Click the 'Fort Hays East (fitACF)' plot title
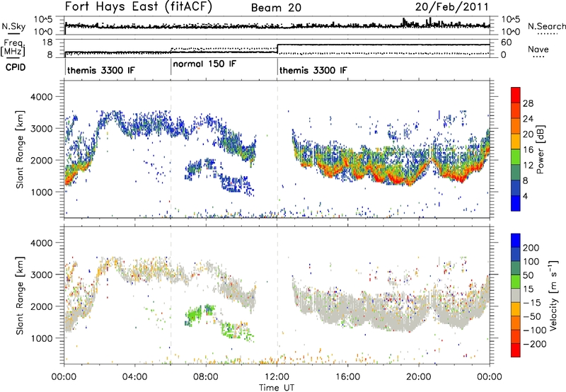Image resolution: width=566 pixels, height=392 pixels. click(139, 6)
